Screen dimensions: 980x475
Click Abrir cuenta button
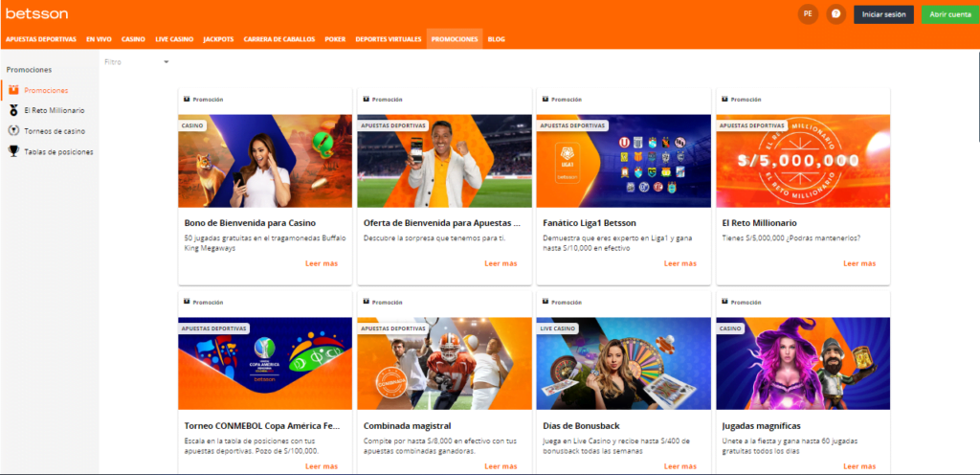pyautogui.click(x=950, y=14)
